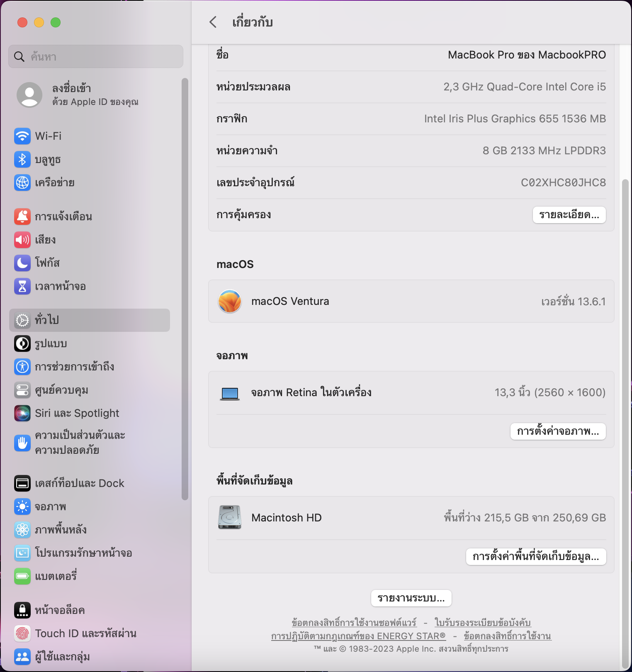Open Users & Groups icon (ผู้ใช้และกลุ่ม)
632x672 pixels.
[22, 657]
